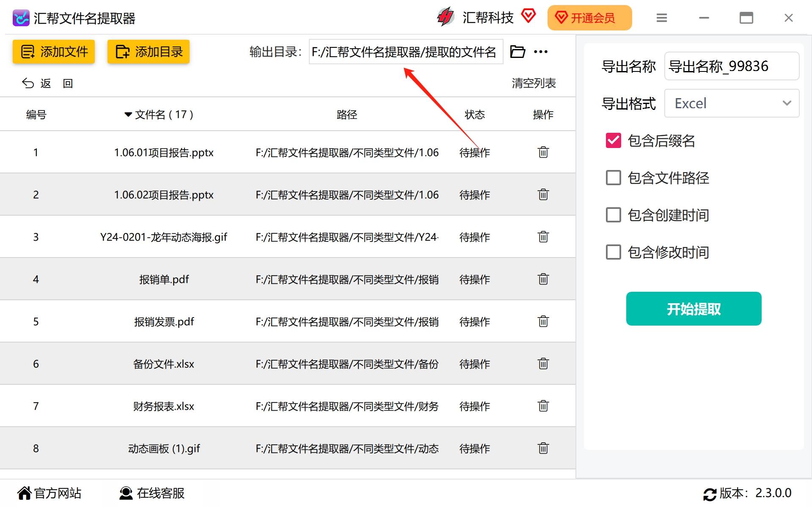Click the 路径 column header

[347, 115]
